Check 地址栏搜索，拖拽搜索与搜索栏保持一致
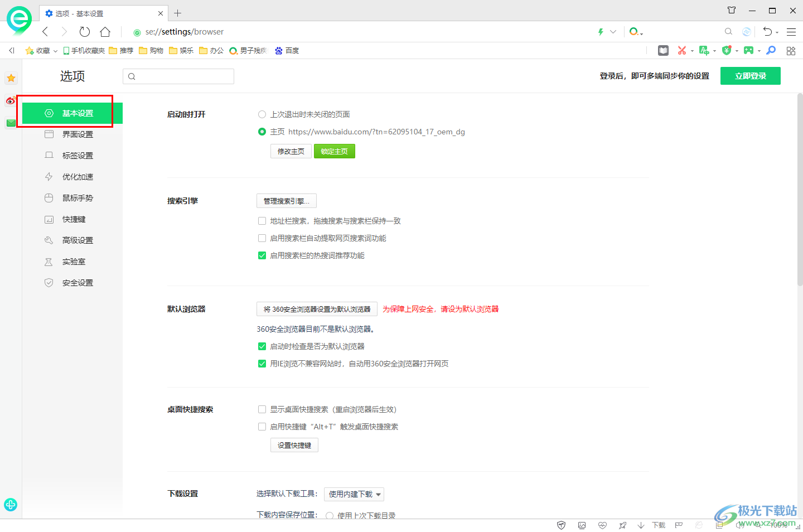Image resolution: width=803 pixels, height=532 pixels. 262,221
